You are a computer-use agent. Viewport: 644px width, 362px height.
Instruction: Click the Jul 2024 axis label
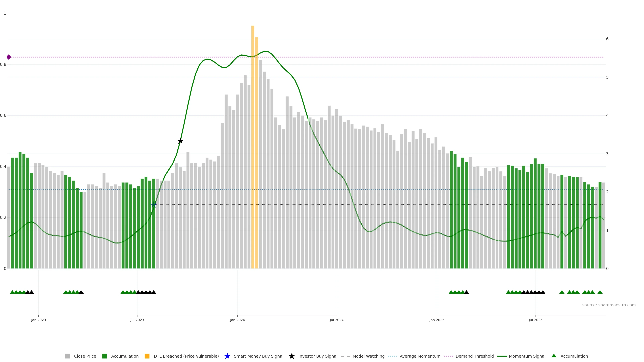[336, 320]
